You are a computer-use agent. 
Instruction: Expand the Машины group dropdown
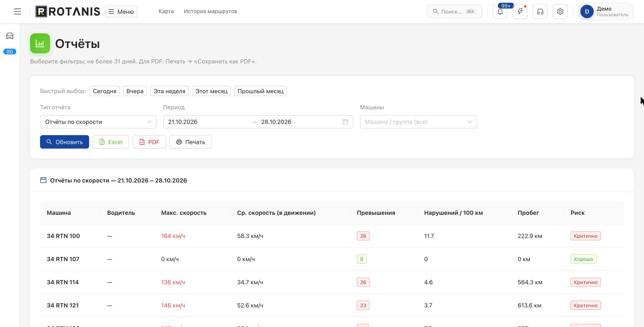[418, 122]
